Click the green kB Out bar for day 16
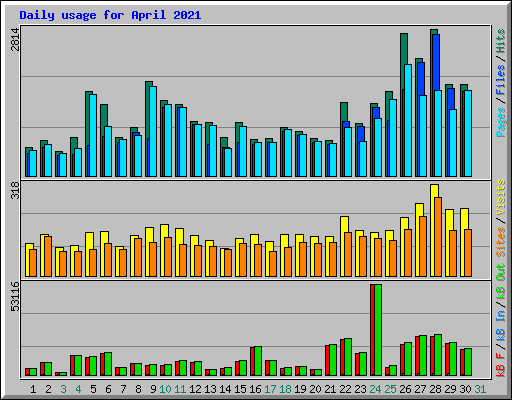Screen dimensions: 512x400 258,361
